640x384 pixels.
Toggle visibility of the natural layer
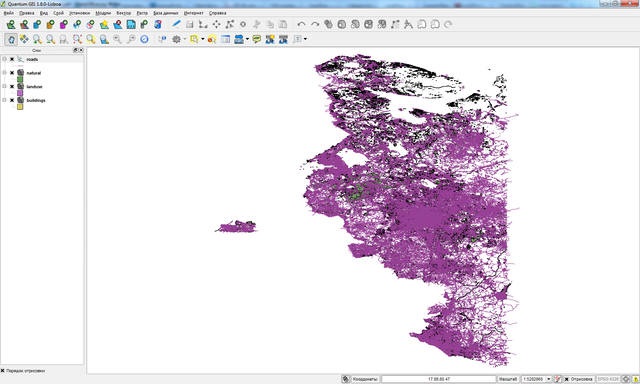[x=12, y=73]
